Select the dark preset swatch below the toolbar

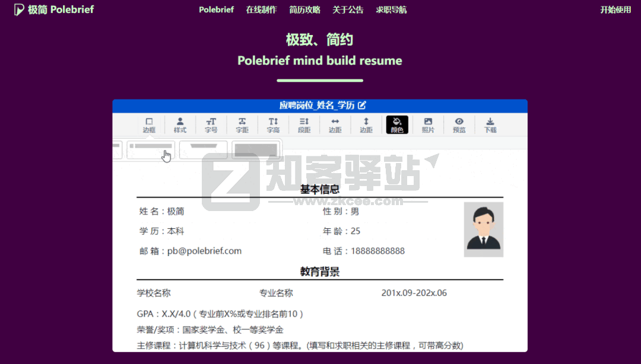256,149
